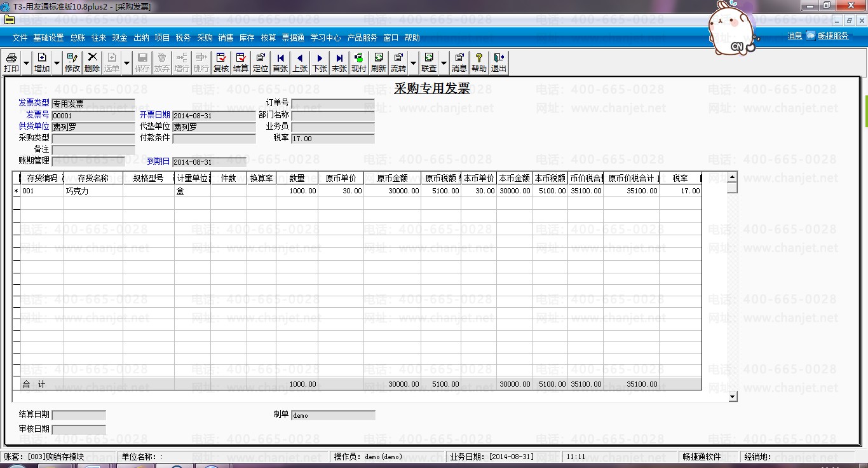
Task: Open the 消息 messages toolbar icon
Action: point(459,62)
